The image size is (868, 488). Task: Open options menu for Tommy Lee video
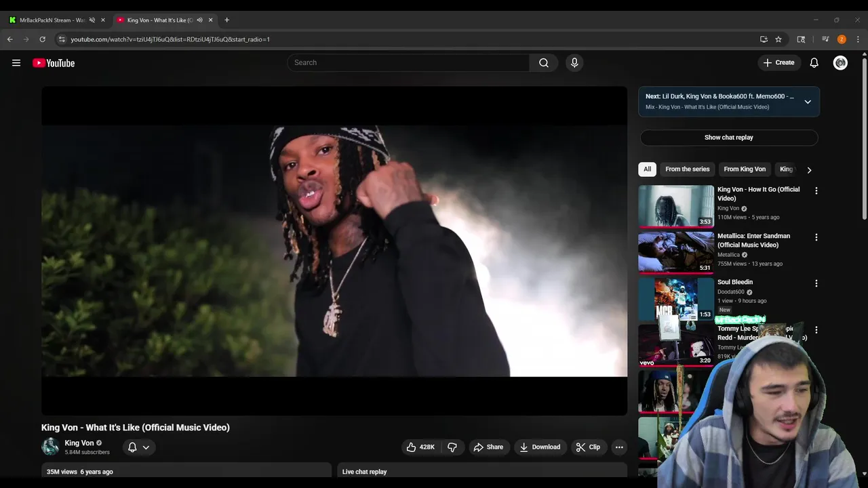816,330
